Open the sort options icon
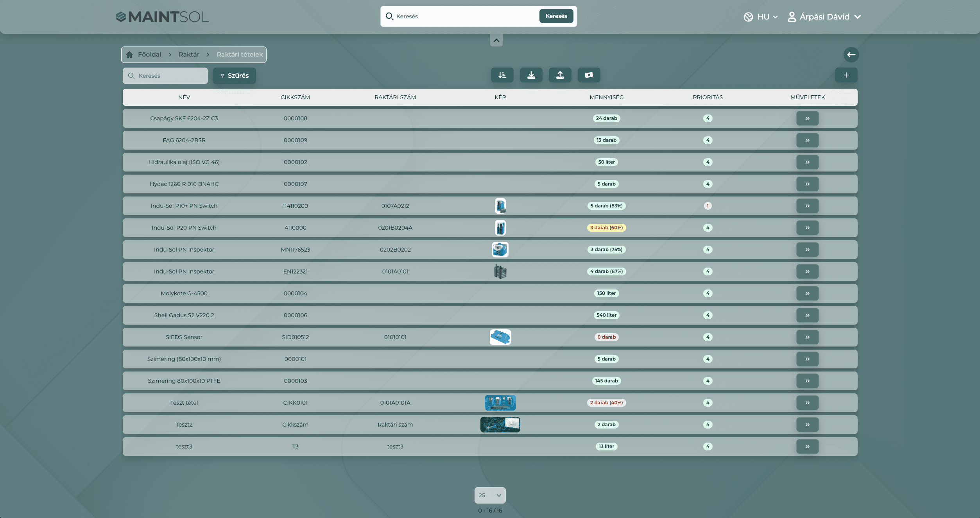980x518 pixels. (x=502, y=75)
